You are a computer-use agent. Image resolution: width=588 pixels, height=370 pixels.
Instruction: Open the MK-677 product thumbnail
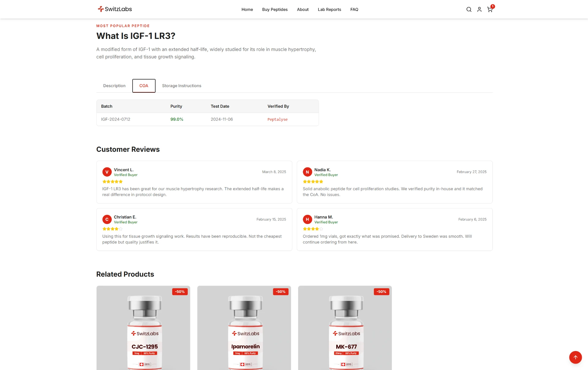pyautogui.click(x=345, y=328)
